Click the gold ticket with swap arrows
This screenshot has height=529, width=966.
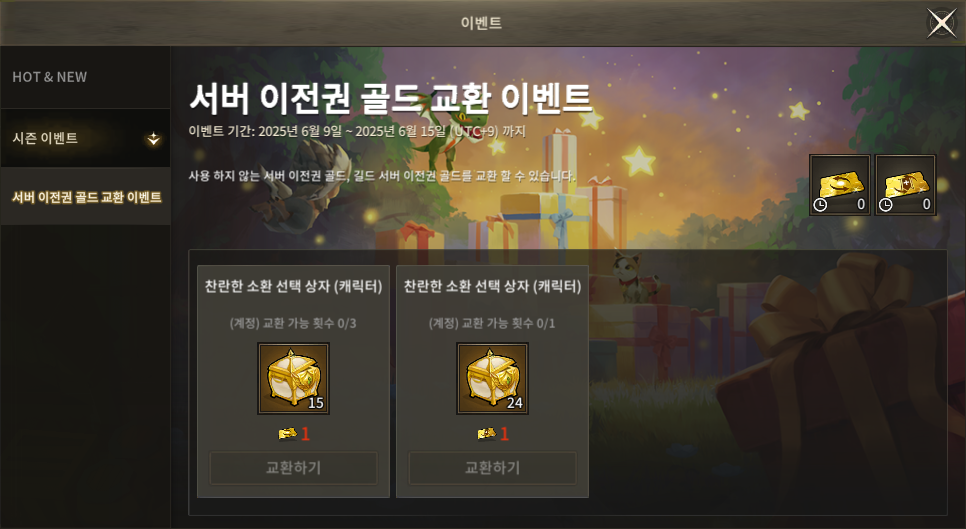tap(840, 185)
